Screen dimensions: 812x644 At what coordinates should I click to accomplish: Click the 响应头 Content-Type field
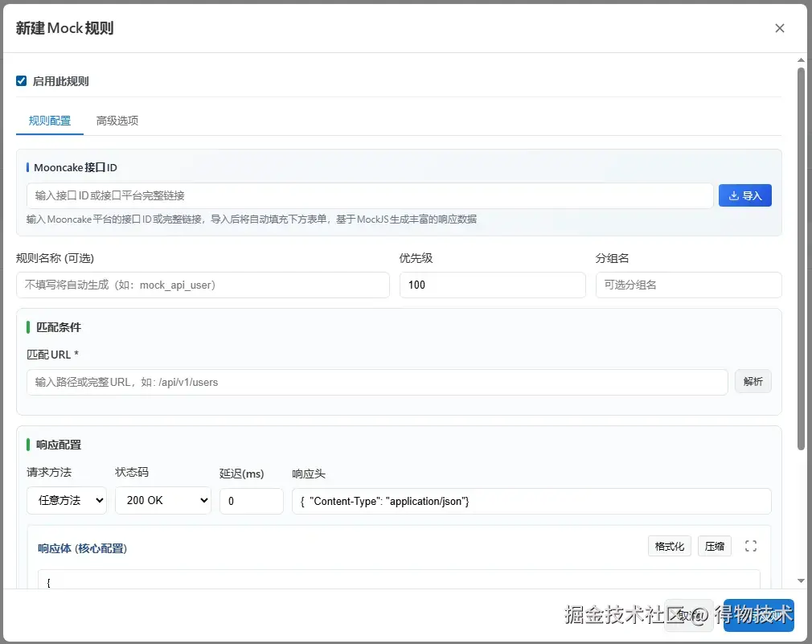click(x=531, y=501)
